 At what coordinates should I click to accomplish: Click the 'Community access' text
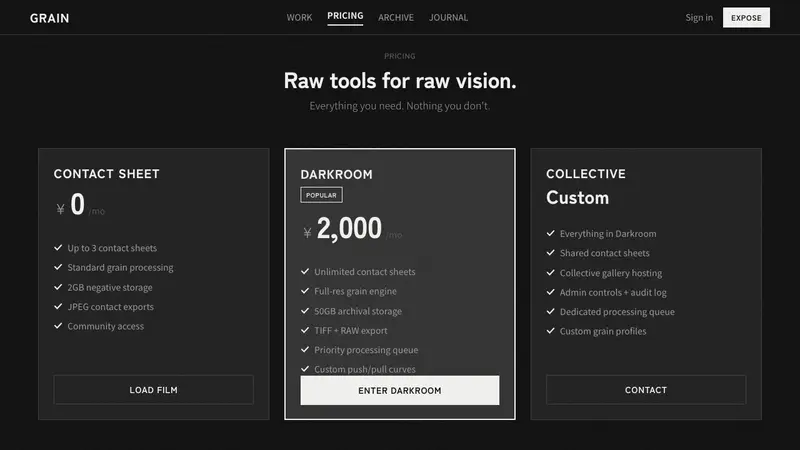point(106,326)
